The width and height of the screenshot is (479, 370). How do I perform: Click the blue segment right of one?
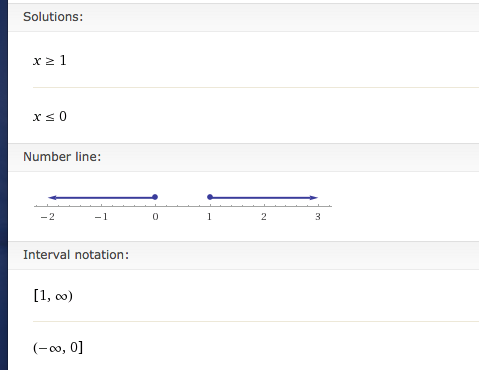261,198
